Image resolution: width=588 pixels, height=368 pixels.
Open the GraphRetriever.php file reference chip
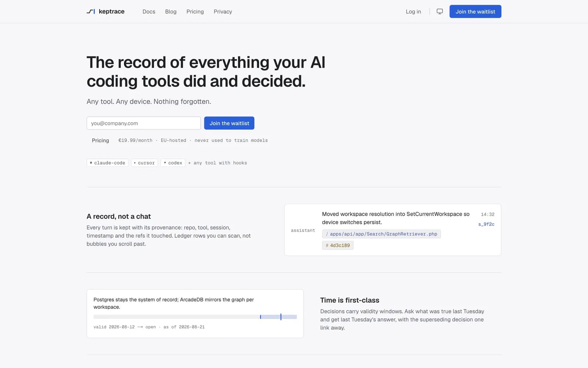tap(381, 234)
